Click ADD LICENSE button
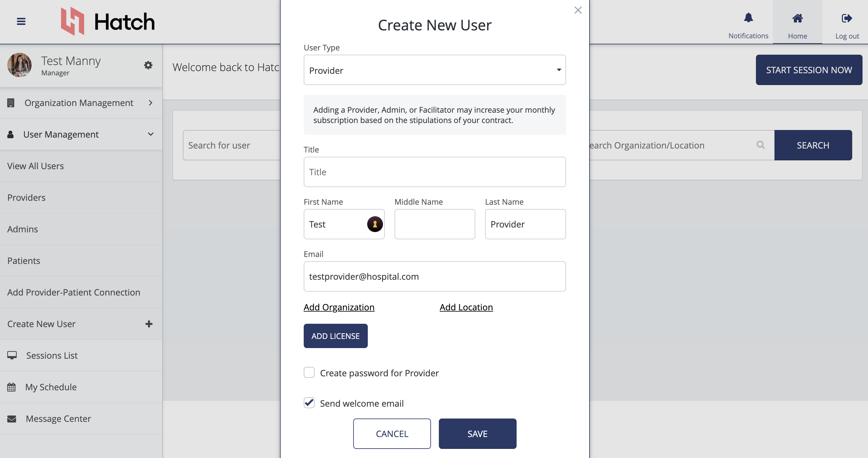The height and width of the screenshot is (458, 868). coord(335,336)
